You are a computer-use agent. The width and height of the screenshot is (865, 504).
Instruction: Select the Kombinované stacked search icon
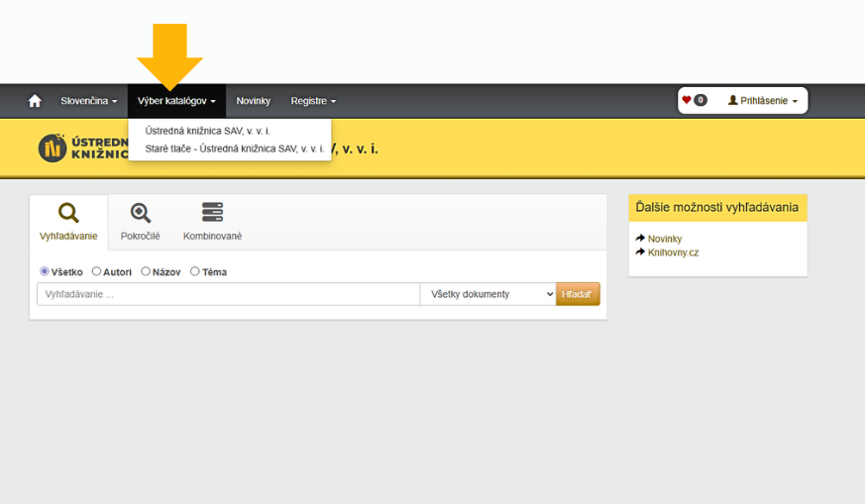tap(212, 213)
